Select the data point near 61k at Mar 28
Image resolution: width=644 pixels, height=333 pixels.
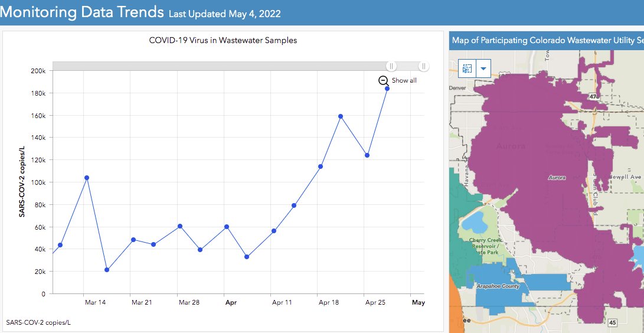tap(180, 226)
